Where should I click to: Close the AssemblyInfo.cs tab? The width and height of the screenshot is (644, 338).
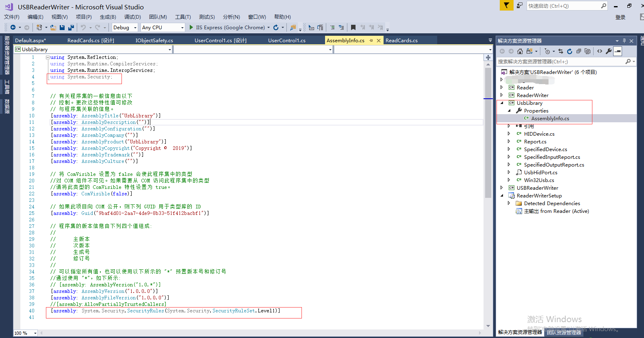point(379,41)
